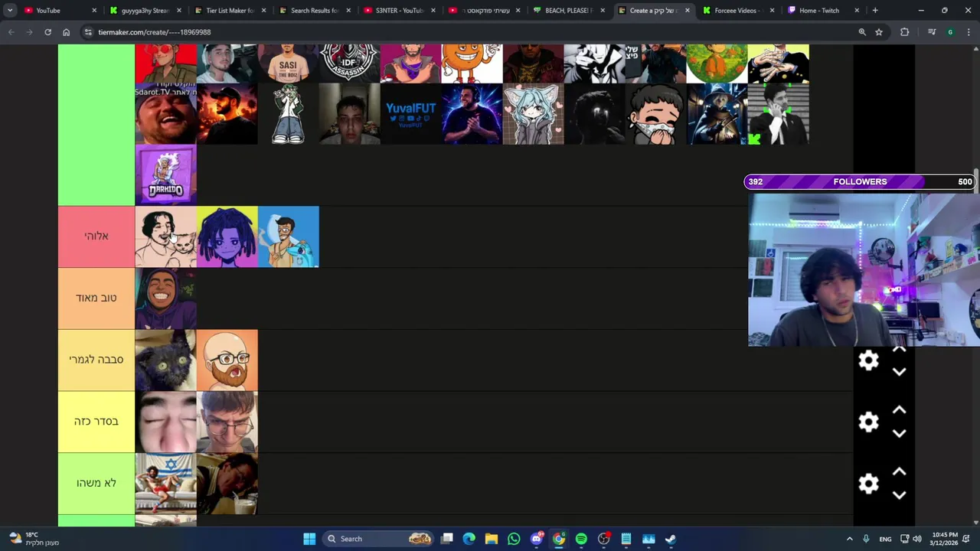Close the YouTube tab

click(x=95, y=11)
